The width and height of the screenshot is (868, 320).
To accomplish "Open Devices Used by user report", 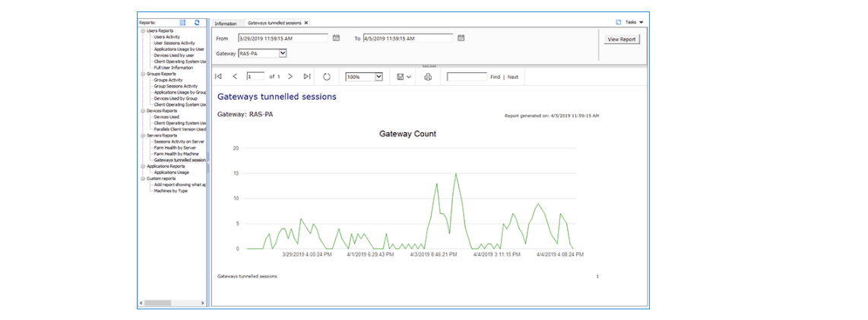I will pos(174,55).
